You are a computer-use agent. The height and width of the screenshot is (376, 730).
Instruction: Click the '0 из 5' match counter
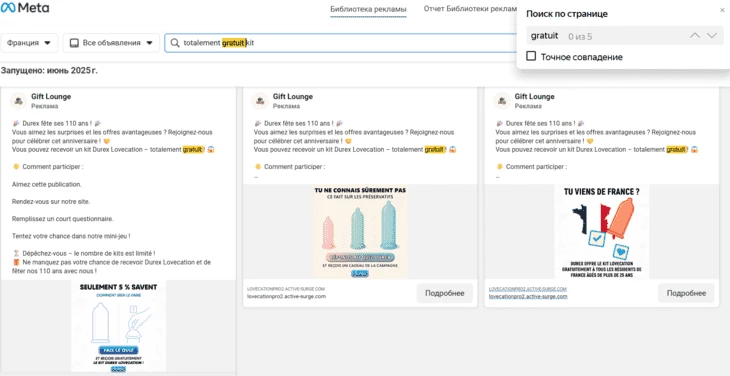point(580,36)
